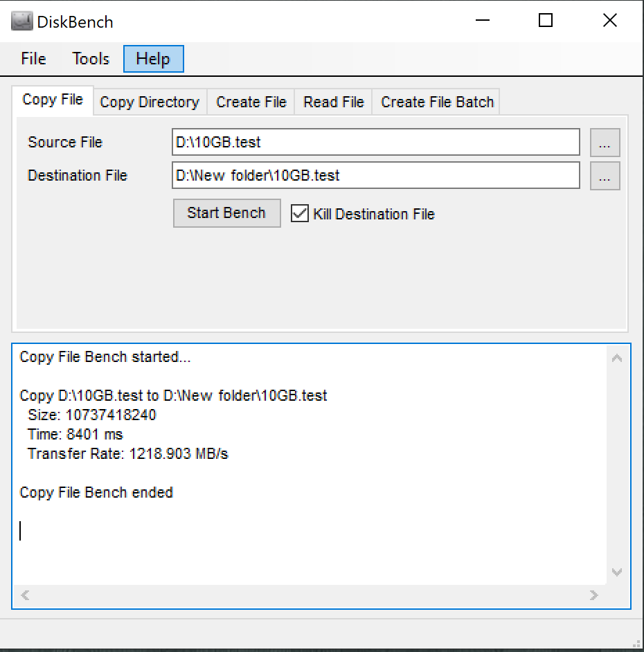Click the Start Bench button
Screen dimensions: 644x652
(x=226, y=213)
